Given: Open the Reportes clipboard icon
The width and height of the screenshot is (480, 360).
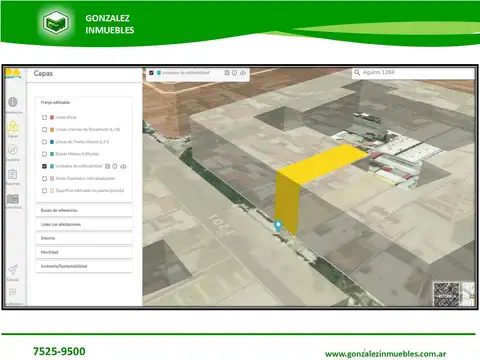Looking at the screenshot, I should click(x=13, y=174).
